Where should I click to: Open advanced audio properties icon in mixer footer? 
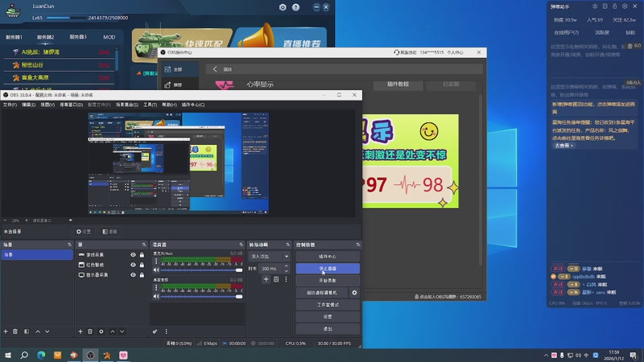[155, 331]
